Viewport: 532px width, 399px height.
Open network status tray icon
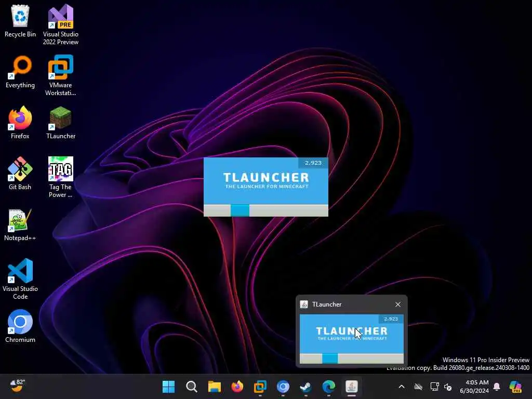[435, 387]
